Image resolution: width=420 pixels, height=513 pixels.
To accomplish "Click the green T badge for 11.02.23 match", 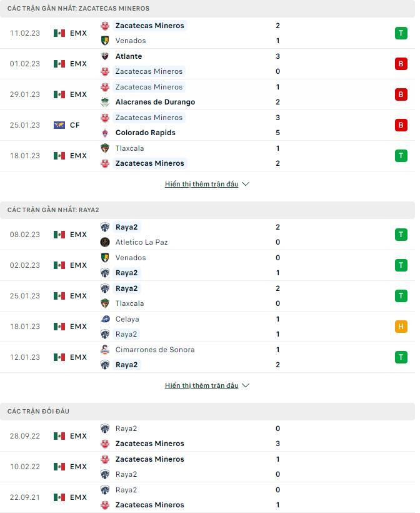I will (400, 33).
